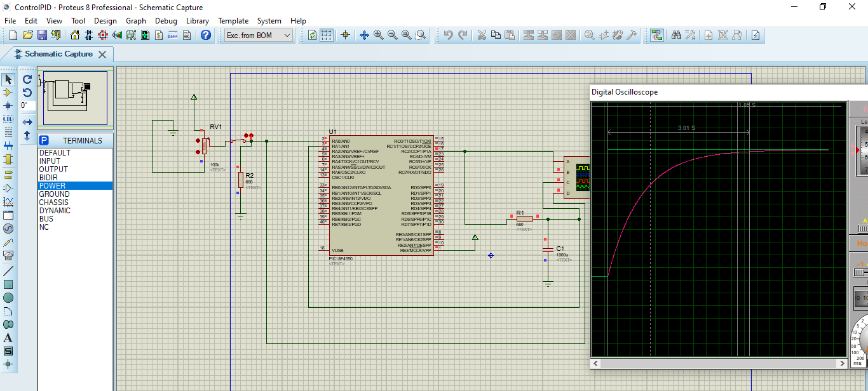Screen dimensions: 868x391
Task: Toggle the wire autorouter button
Action: pyautogui.click(x=656, y=36)
